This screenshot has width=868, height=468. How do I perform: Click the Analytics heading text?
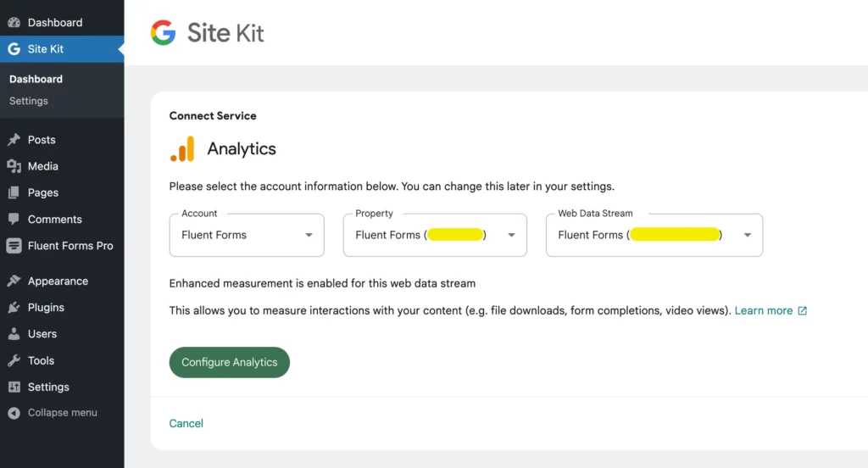(242, 149)
